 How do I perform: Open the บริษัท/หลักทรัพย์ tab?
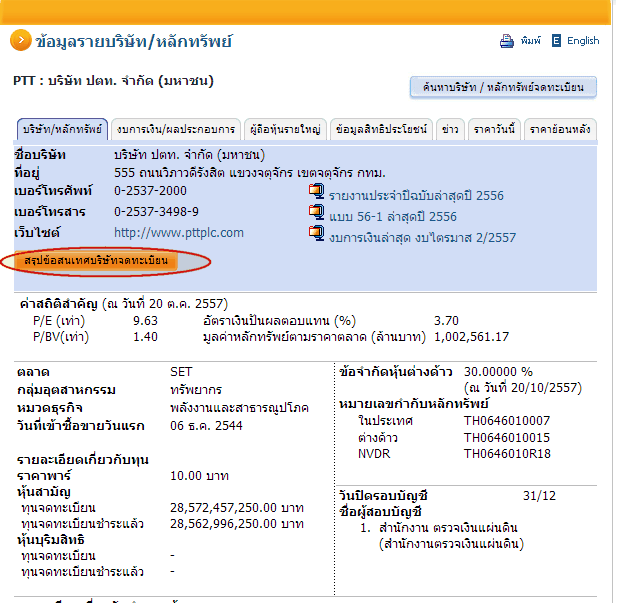tap(62, 129)
